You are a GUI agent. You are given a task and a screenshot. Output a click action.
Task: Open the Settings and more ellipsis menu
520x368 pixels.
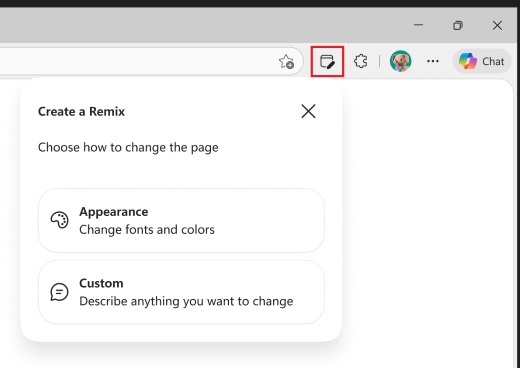pyautogui.click(x=433, y=61)
